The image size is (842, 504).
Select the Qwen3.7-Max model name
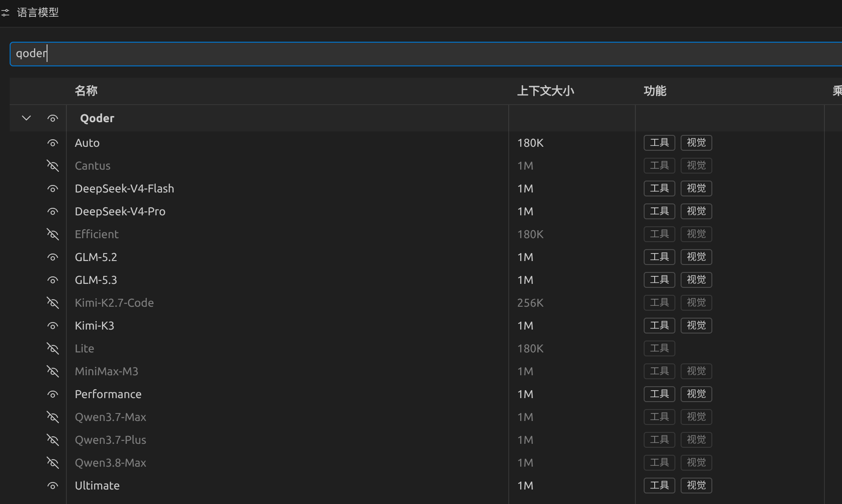pyautogui.click(x=110, y=417)
